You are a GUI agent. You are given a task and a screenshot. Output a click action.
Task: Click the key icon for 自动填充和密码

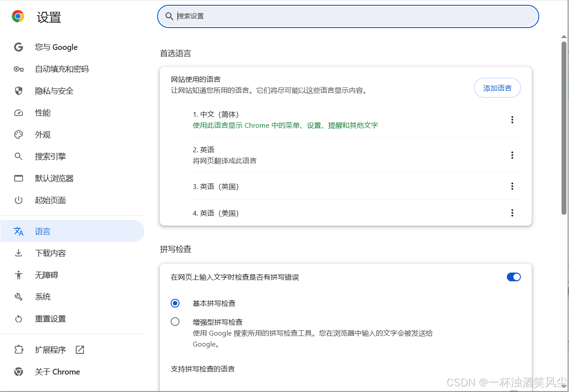coord(18,69)
